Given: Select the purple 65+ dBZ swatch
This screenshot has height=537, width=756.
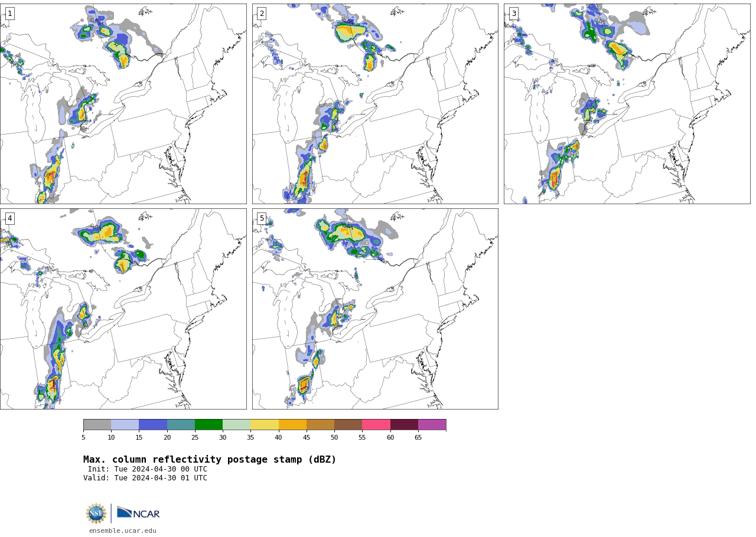Looking at the screenshot, I should 432,425.
